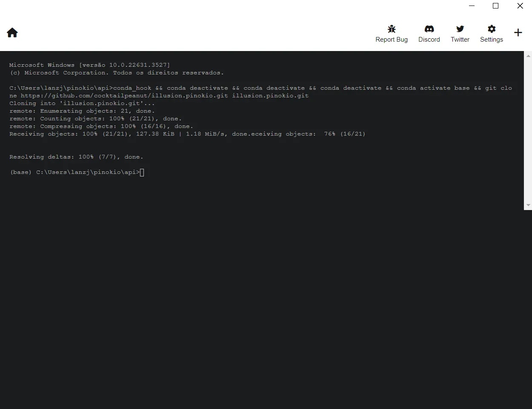Click the Settings text label
532x409 pixels.
click(x=492, y=40)
